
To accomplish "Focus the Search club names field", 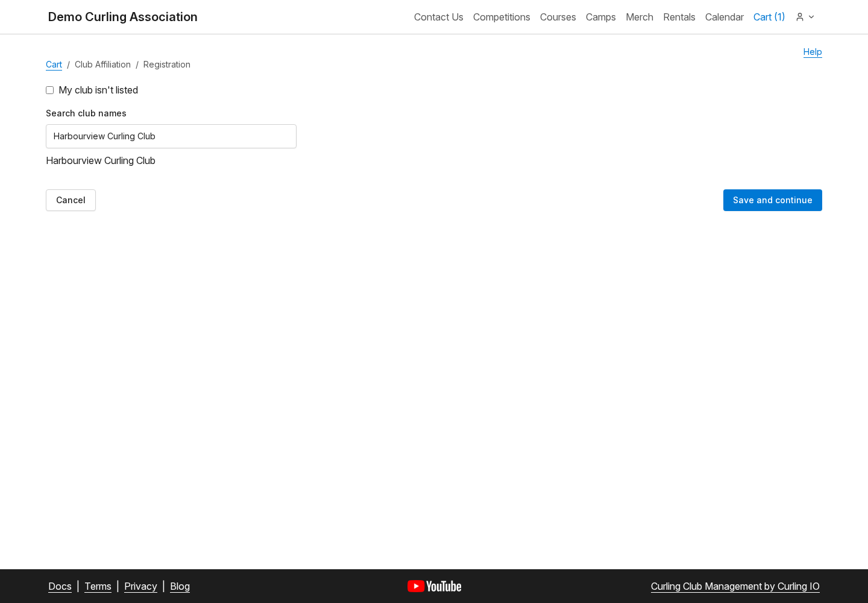I will tap(171, 136).
